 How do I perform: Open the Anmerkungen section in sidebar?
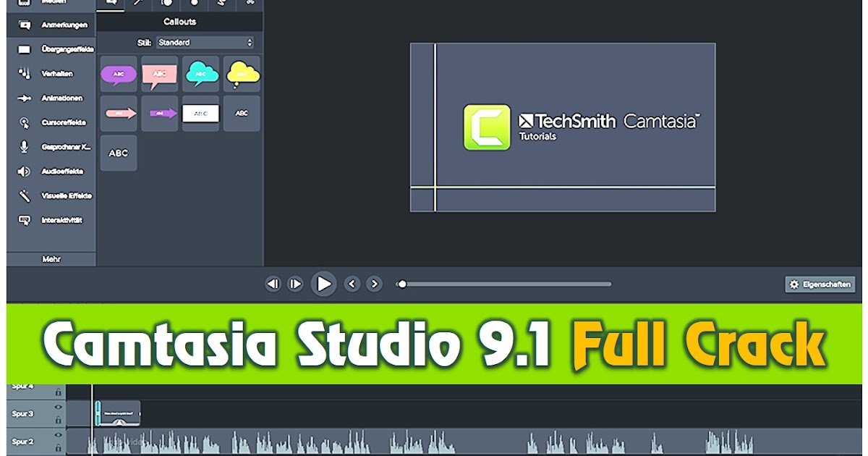(51, 25)
